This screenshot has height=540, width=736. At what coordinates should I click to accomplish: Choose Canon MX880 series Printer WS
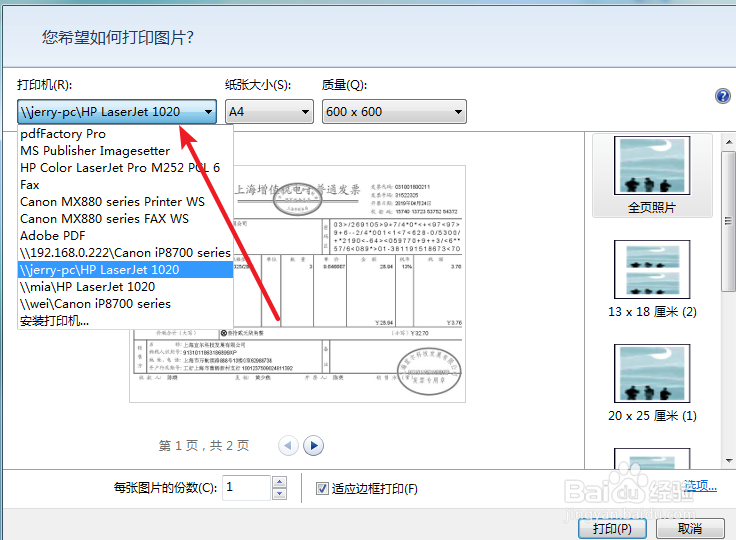pyautogui.click(x=125, y=201)
